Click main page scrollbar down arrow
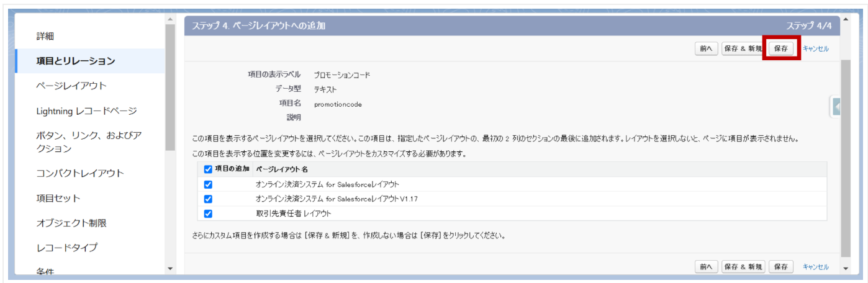 point(845,268)
